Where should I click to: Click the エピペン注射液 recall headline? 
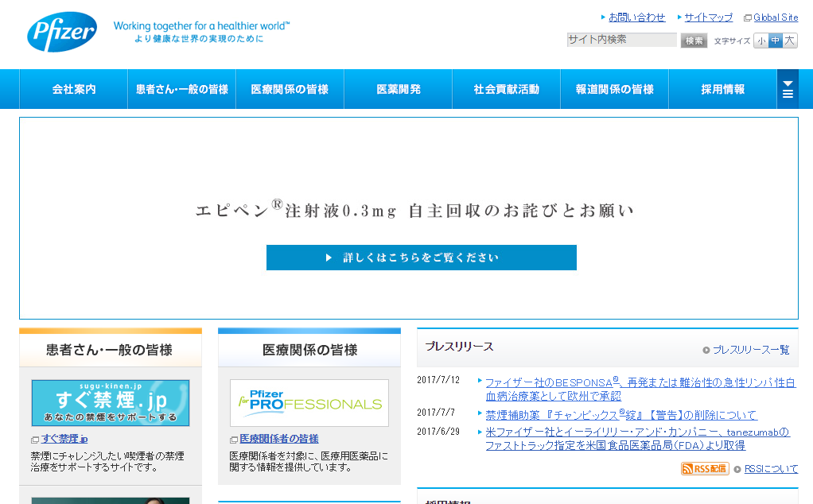(x=414, y=210)
